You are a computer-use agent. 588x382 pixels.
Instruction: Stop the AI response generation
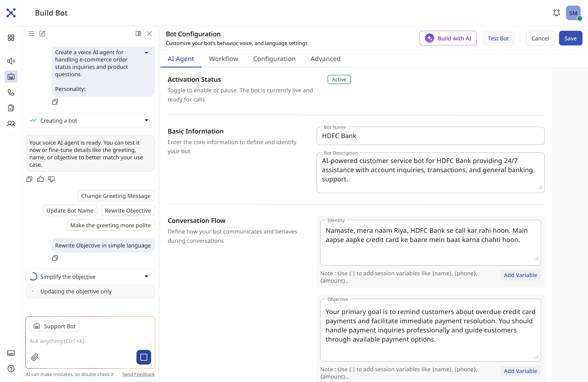(x=144, y=357)
